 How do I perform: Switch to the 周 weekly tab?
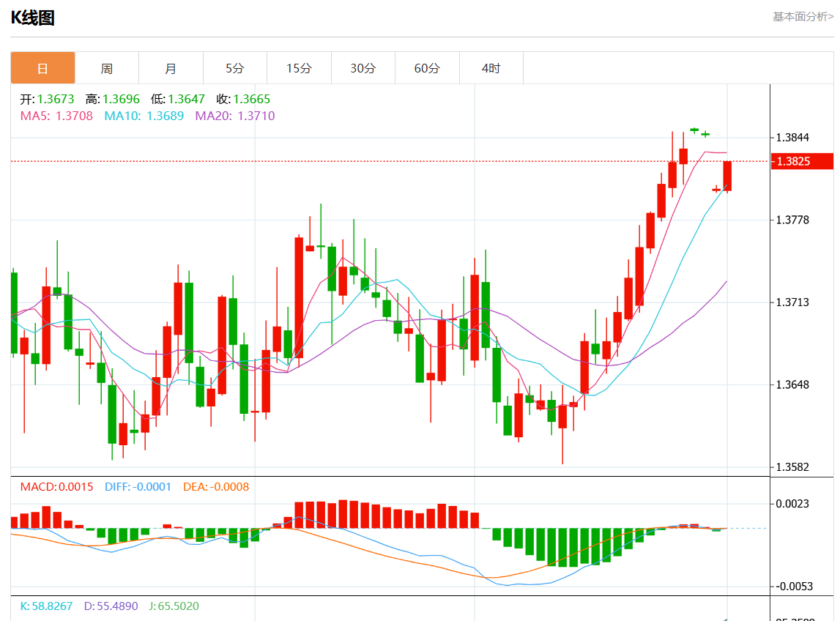(107, 68)
